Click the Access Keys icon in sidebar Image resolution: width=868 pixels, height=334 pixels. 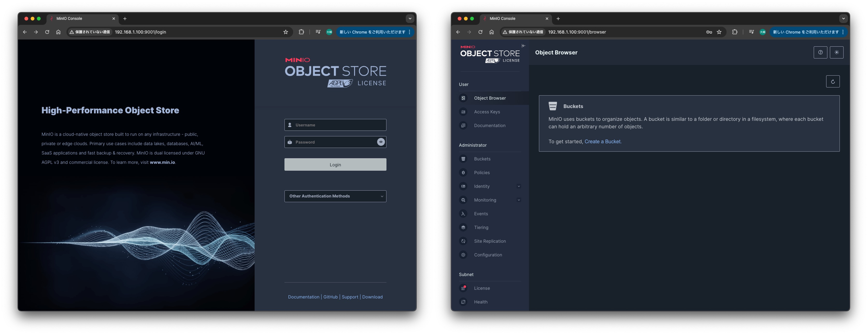pos(464,112)
